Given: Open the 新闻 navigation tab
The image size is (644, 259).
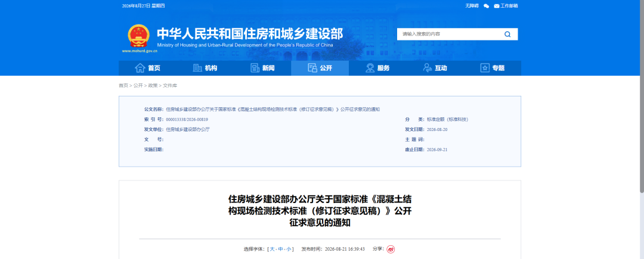Looking at the screenshot, I should point(262,68).
